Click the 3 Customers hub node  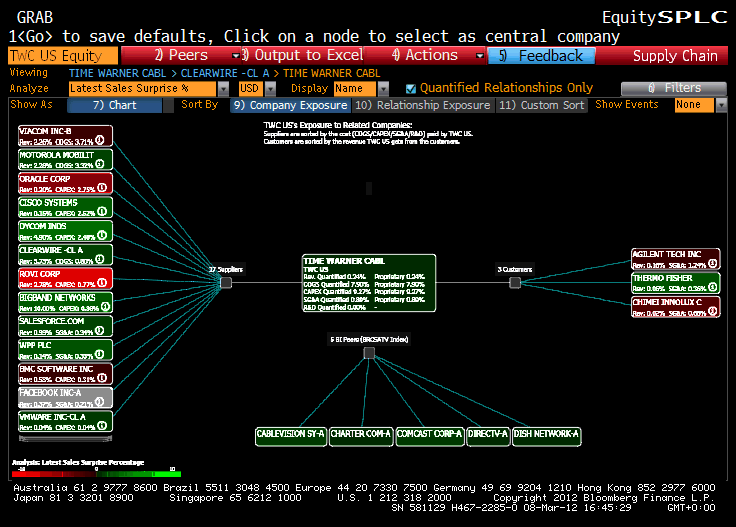(515, 283)
